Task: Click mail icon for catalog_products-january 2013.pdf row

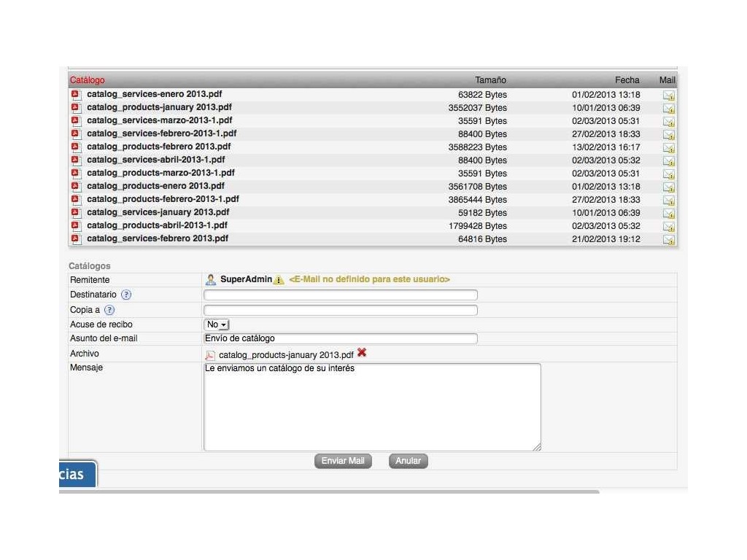Action: point(669,109)
